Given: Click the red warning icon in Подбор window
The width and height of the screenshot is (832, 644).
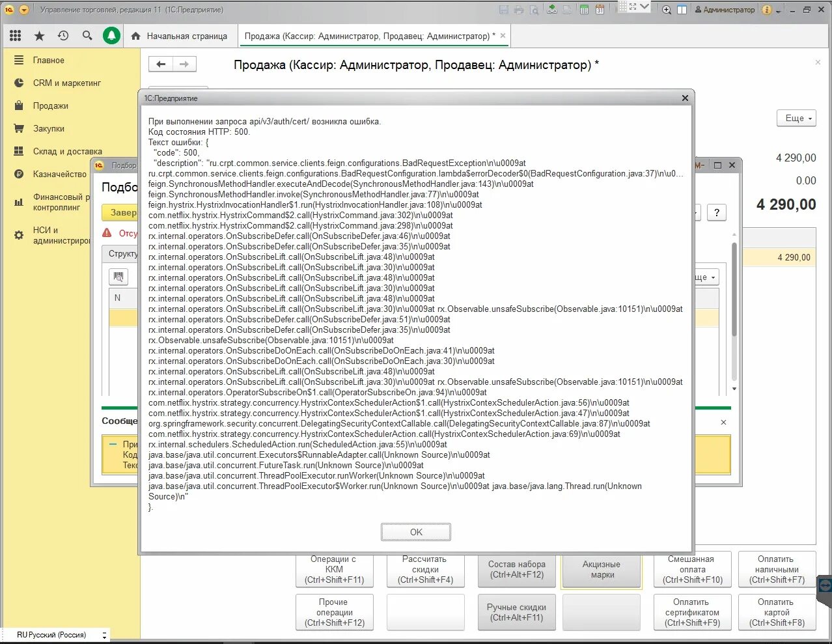Looking at the screenshot, I should point(107,233).
